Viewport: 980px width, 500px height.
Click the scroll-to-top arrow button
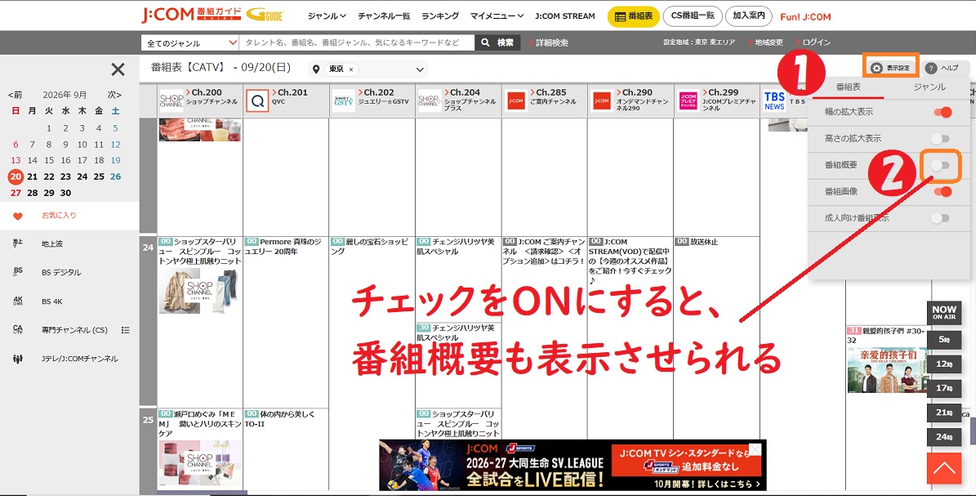[x=944, y=468]
